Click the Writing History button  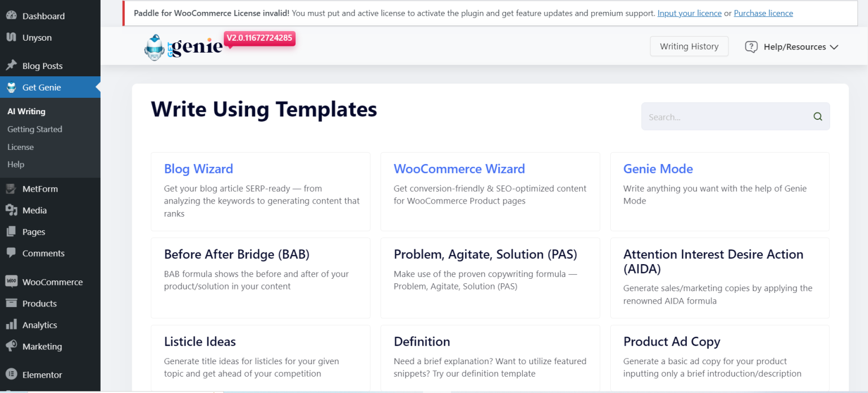pyautogui.click(x=689, y=46)
